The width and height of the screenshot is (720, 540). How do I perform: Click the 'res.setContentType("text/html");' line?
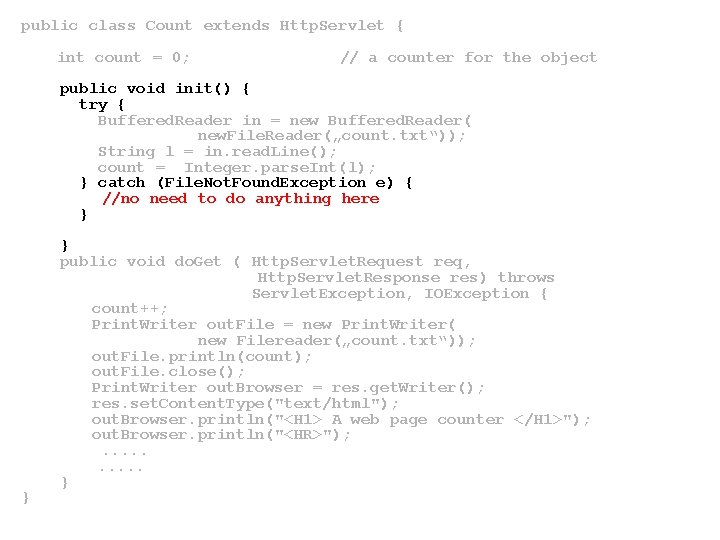245,404
